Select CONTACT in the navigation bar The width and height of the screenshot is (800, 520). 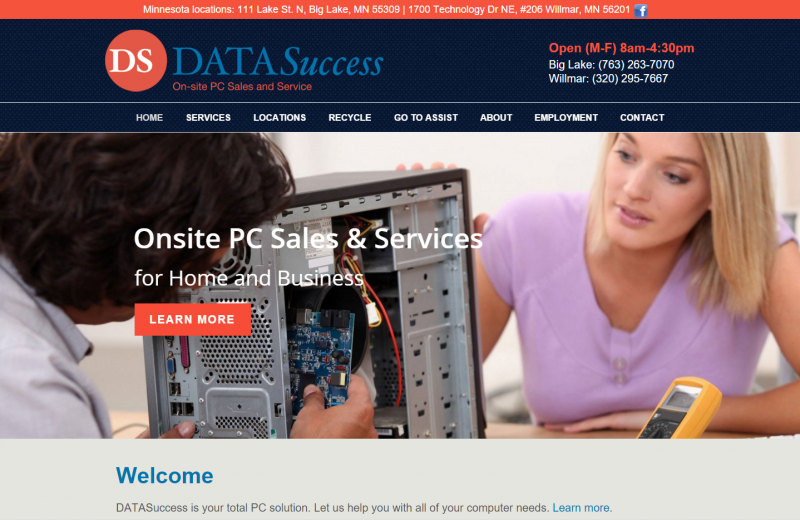coord(642,117)
